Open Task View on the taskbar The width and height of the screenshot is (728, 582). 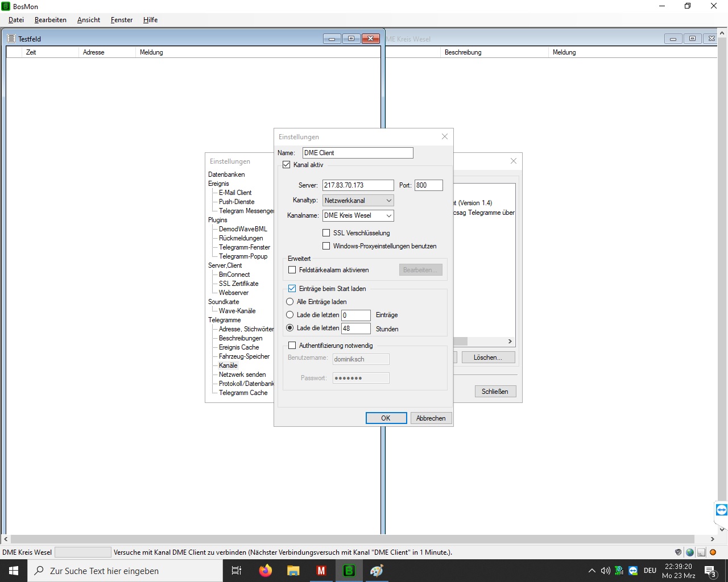pos(237,571)
